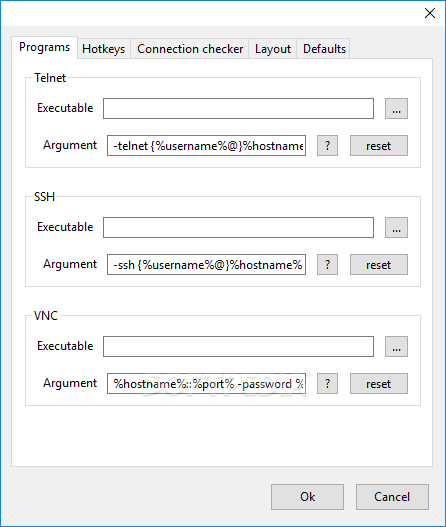Screen dimensions: 446x527
Task: Switch to the Hotkeys tab
Action: pyautogui.click(x=104, y=49)
